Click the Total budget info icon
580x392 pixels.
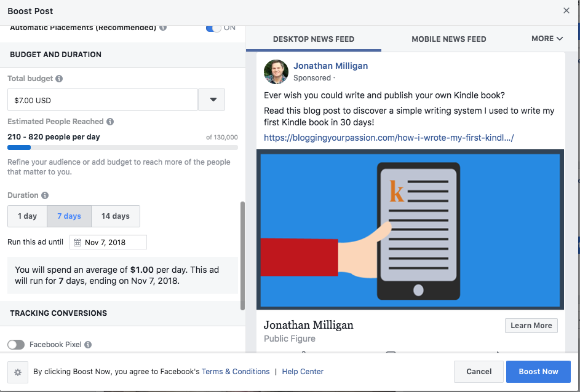59,79
